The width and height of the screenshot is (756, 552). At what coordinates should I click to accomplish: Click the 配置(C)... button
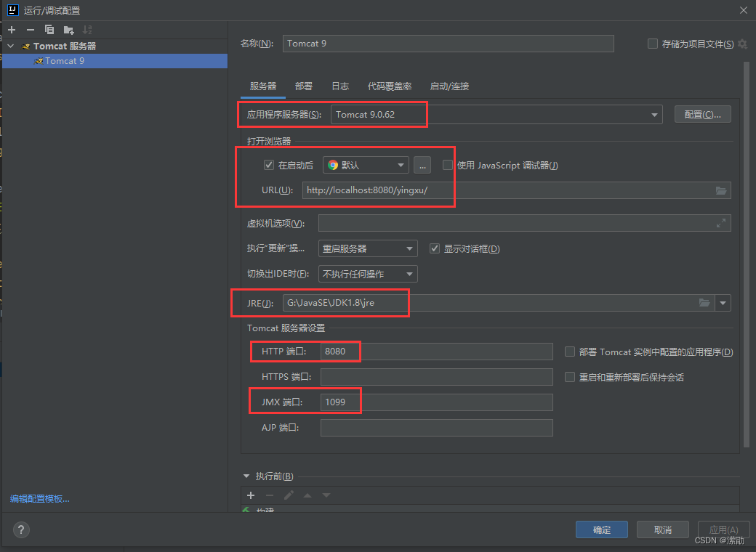click(x=702, y=114)
